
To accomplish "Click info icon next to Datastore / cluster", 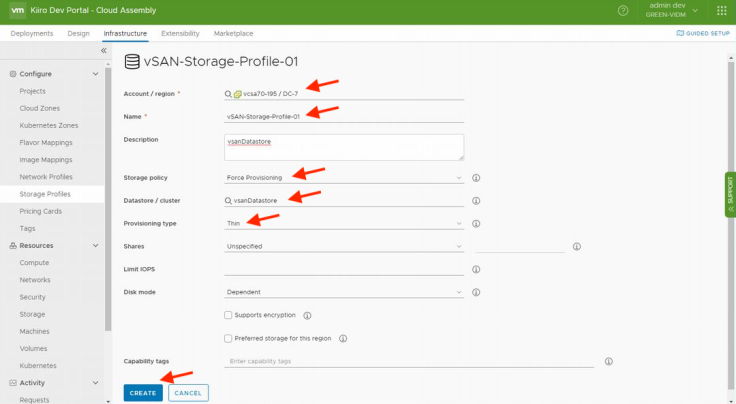I will coord(476,201).
